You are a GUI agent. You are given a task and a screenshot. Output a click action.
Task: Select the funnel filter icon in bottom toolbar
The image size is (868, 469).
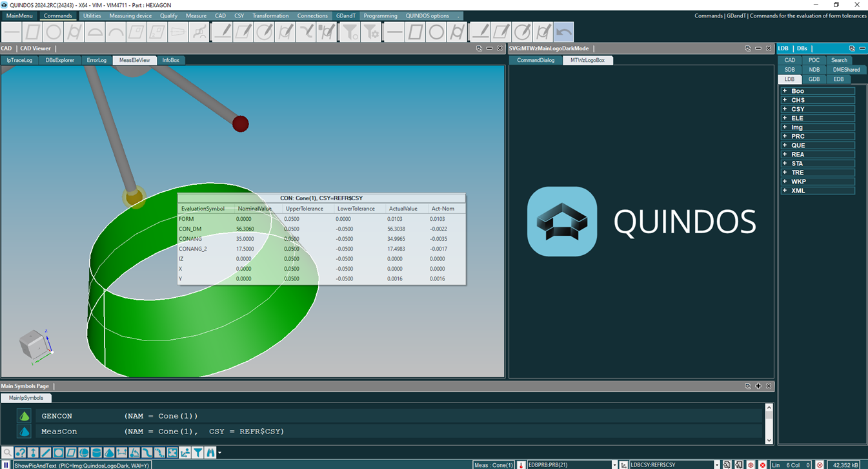197,453
